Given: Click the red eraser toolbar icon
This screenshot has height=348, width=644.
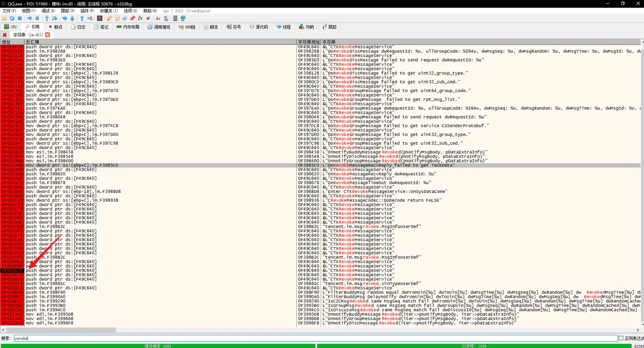Looking at the screenshot, I should tap(132, 18).
